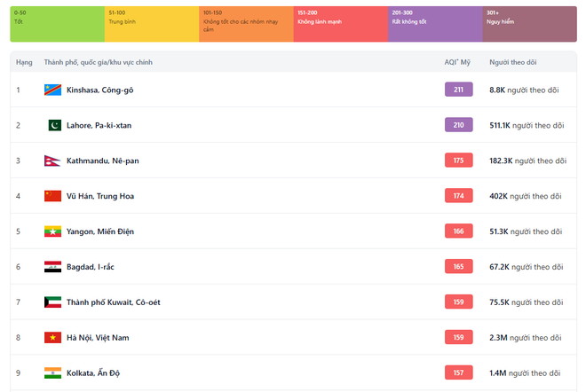Screen dimensions: 586x392
Task: Click Lahore's 511.1K người theo dõi count
Action: pyautogui.click(x=526, y=125)
